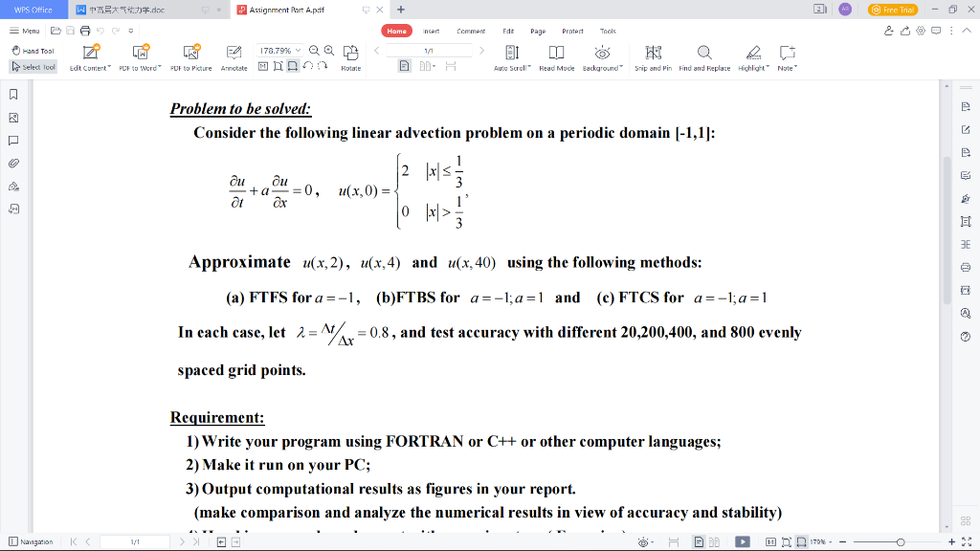Toggle Edit Content mode
The width and height of the screenshot is (980, 551).
coord(91,55)
